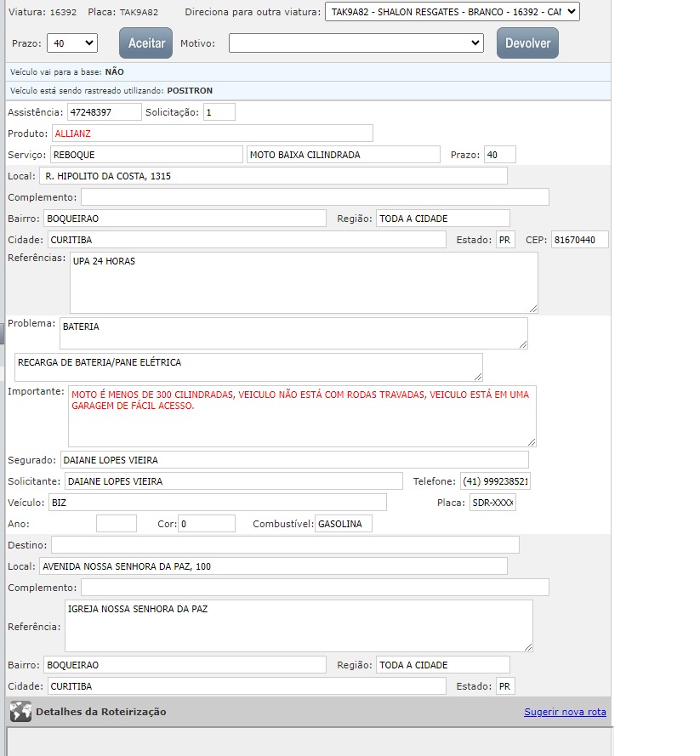
Task: Click the Segurado field DAIANE LOPES VIEIRA
Action: pyautogui.click(x=294, y=459)
